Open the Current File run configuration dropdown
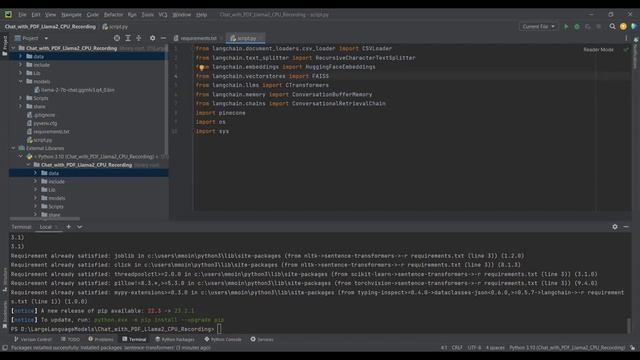 pyautogui.click(x=538, y=27)
